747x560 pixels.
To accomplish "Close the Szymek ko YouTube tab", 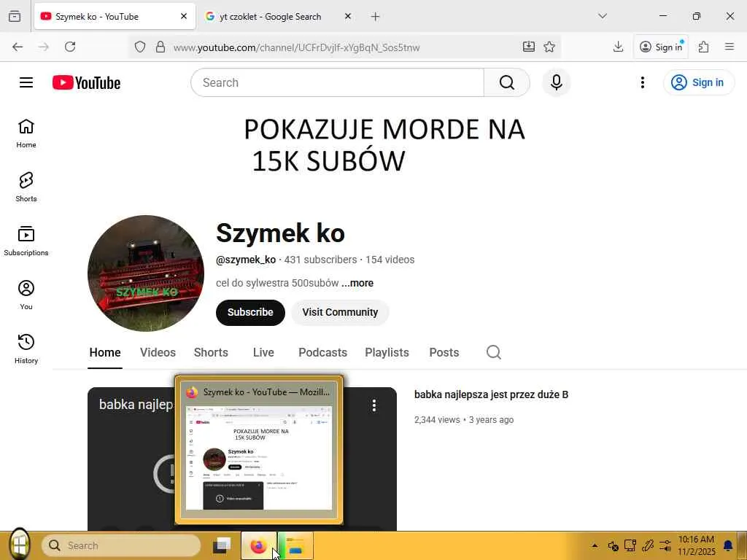I will 184,16.
